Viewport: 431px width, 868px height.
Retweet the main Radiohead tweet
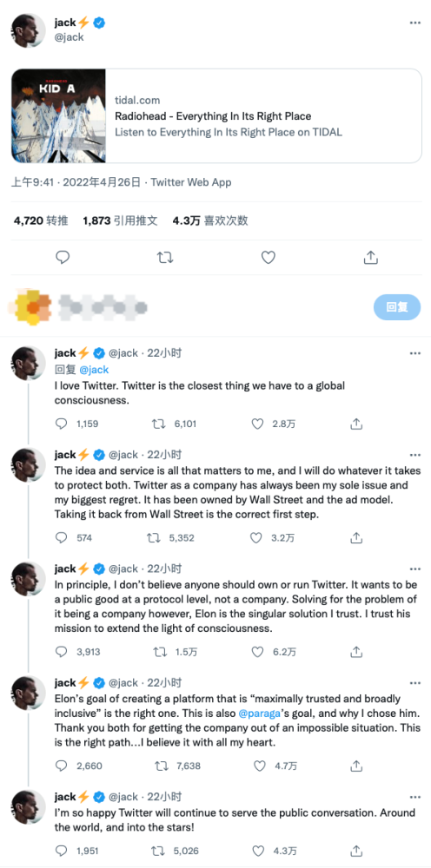click(x=165, y=257)
